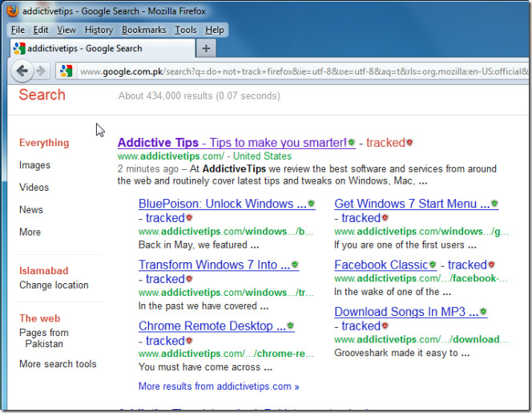Click the red Search heading
Viewport: 532px width, 413px height.
[42, 95]
